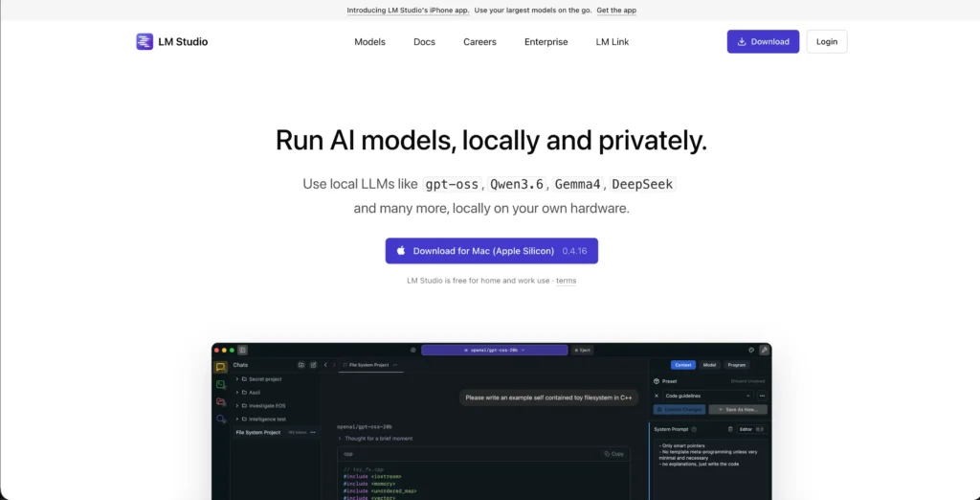Screen dimensions: 980x500
Task: Toggle the sidebar panel icon beside traffic lights
Action: pos(242,350)
